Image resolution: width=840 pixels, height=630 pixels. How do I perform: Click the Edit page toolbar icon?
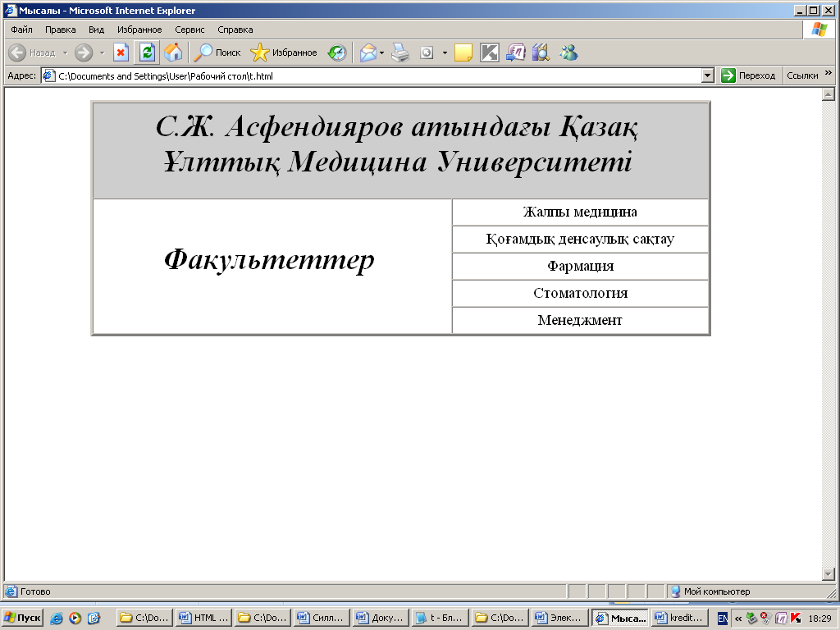click(x=427, y=52)
